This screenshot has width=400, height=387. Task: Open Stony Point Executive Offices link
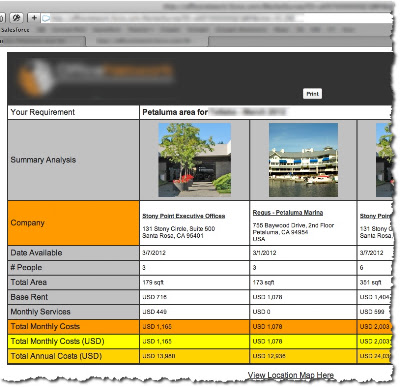(184, 216)
